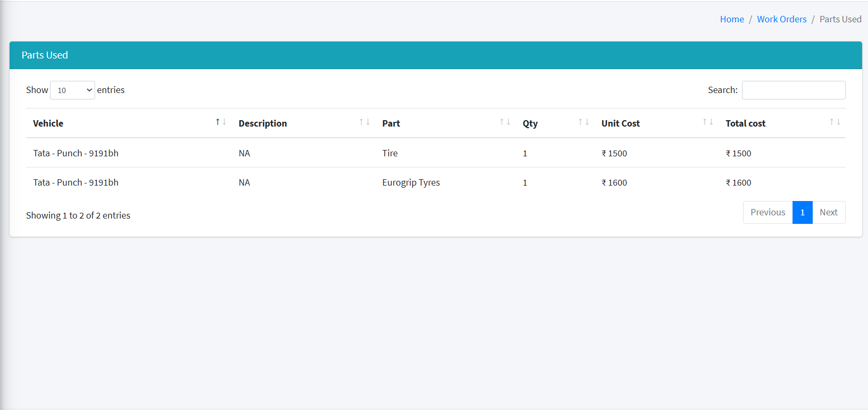Click the Parts Used panel header title

[x=45, y=55]
